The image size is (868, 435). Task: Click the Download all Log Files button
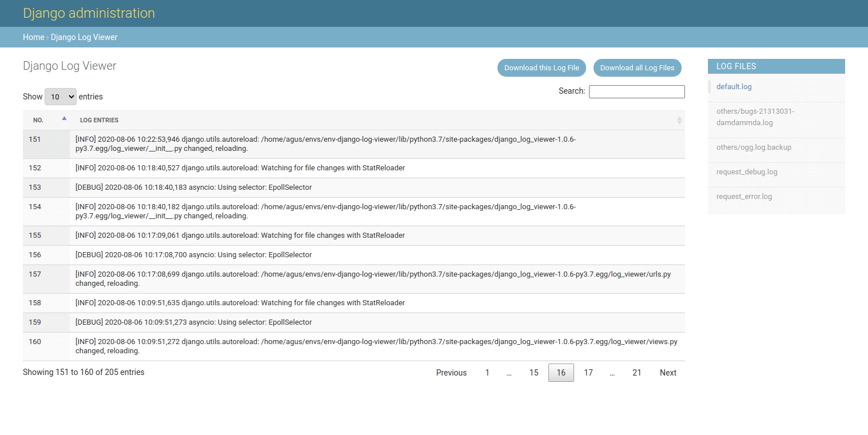pos(637,67)
